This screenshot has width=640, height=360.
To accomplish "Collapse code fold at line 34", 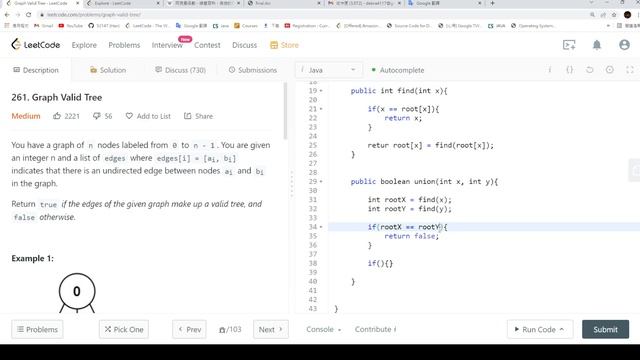I will (321, 227).
